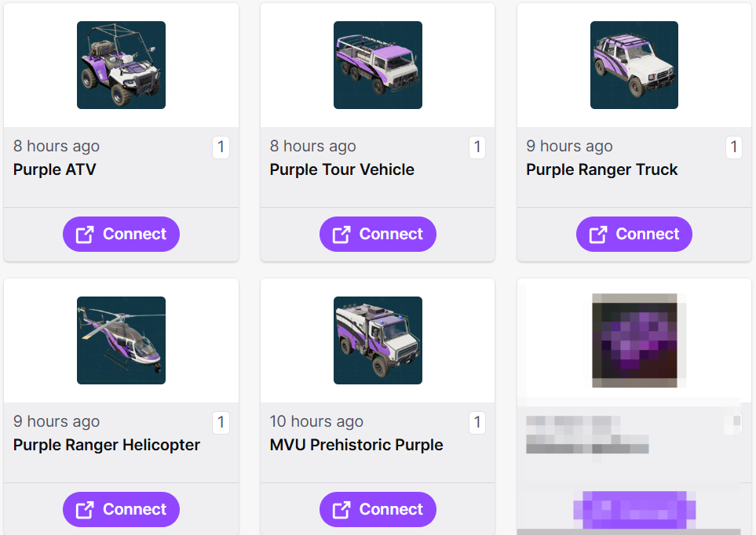Click the quantity badge on Purple Ranger Helicopter

(221, 422)
